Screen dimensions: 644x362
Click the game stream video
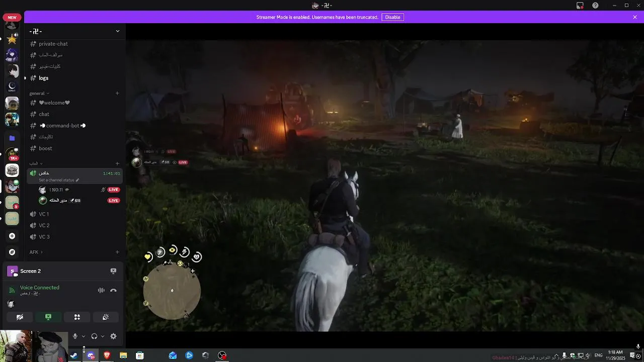coord(385,185)
